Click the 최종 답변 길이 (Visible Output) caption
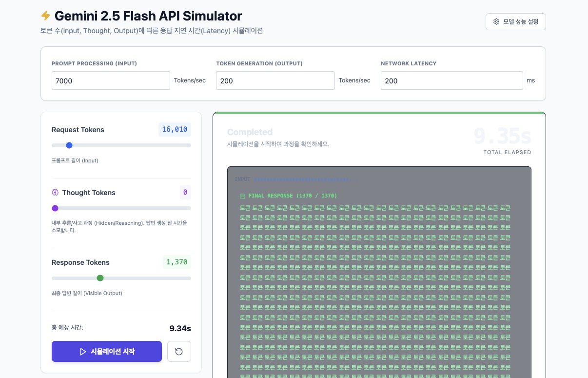The height and width of the screenshot is (378, 588). pos(87,293)
